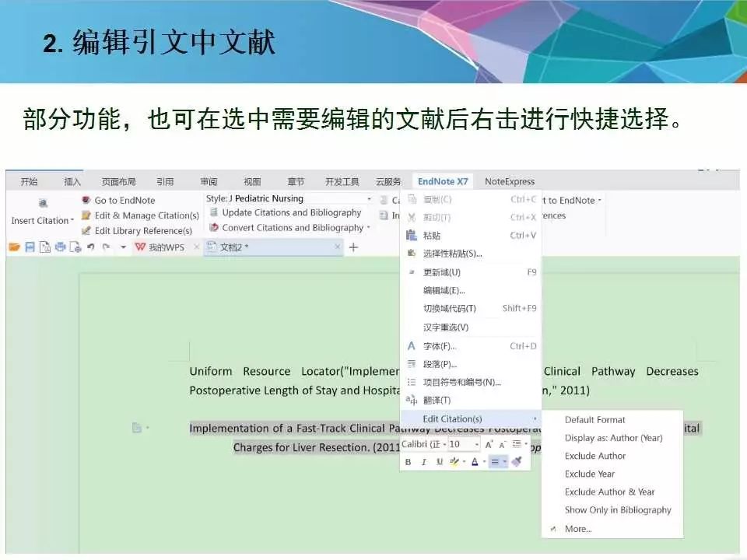The width and height of the screenshot is (747, 560).
Task: Toggle Bold in the mini toolbar
Action: tap(408, 461)
